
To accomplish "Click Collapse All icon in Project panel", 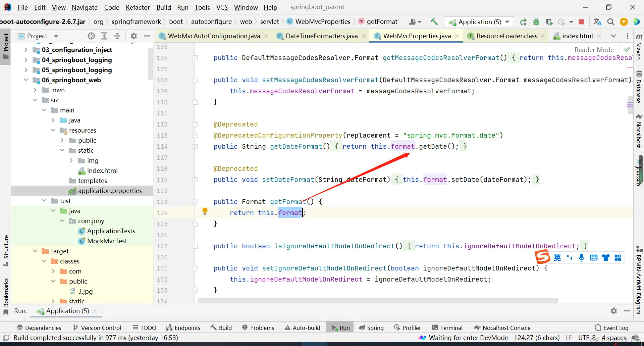I will [x=117, y=36].
